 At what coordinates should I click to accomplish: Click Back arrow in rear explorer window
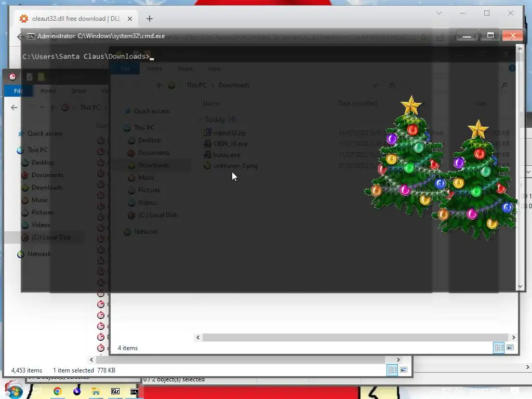14,108
